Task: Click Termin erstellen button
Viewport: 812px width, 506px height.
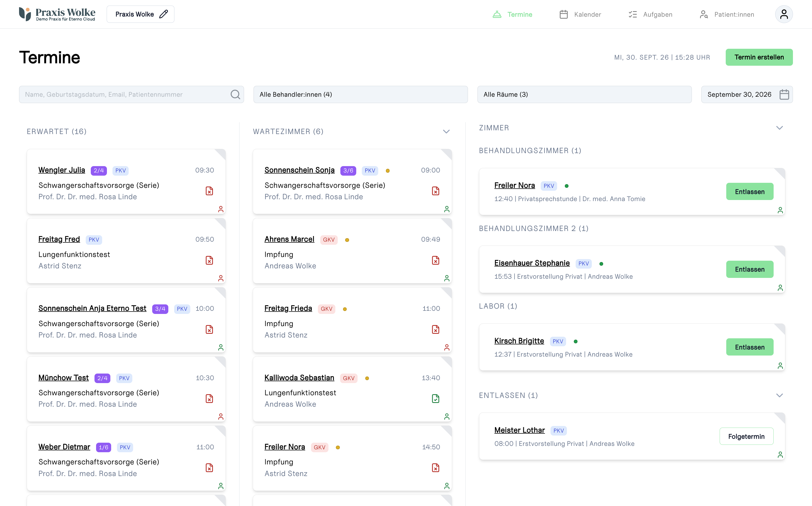Action: (759, 57)
